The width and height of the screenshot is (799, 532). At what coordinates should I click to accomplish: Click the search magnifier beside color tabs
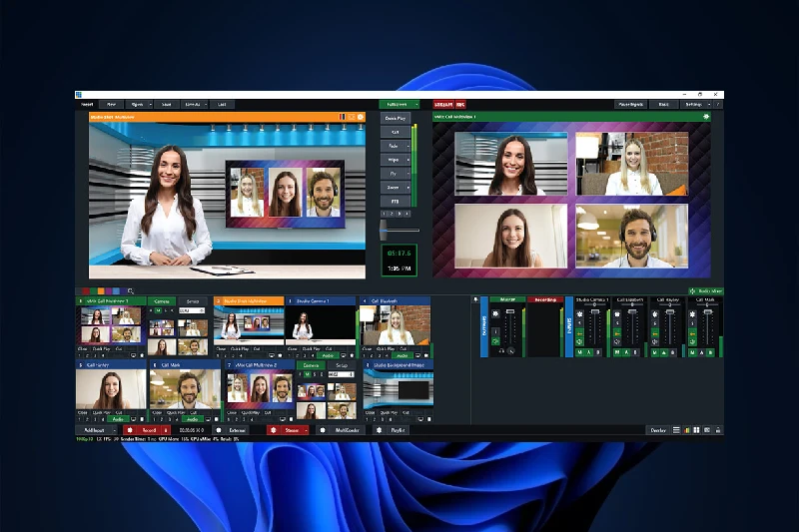click(x=130, y=290)
